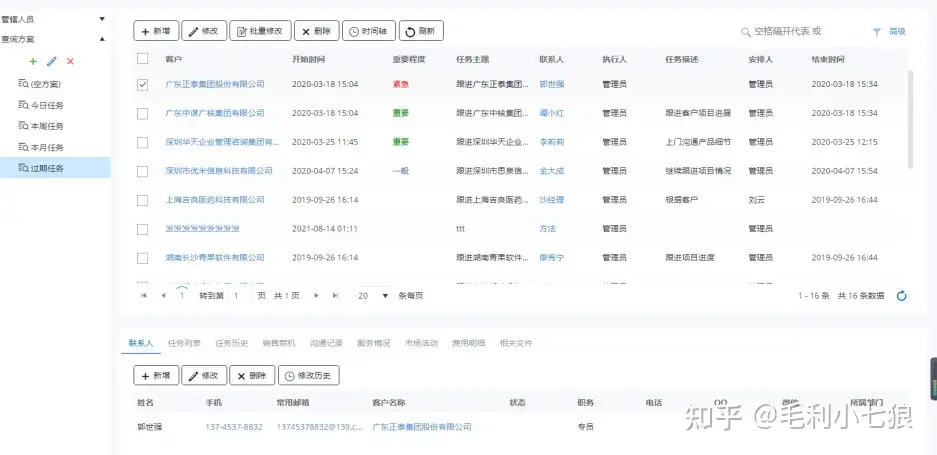Select the 本月任务 query scheme
Viewport: 937px width, 455px height.
pos(55,147)
